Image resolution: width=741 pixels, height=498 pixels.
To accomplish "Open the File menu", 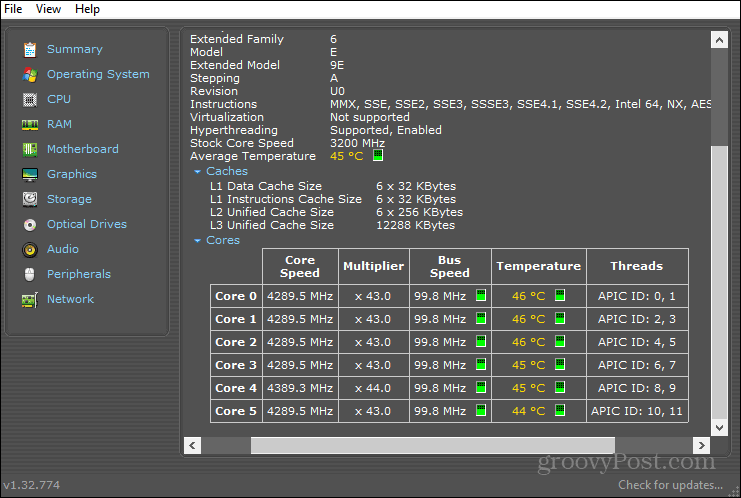I will [13, 9].
